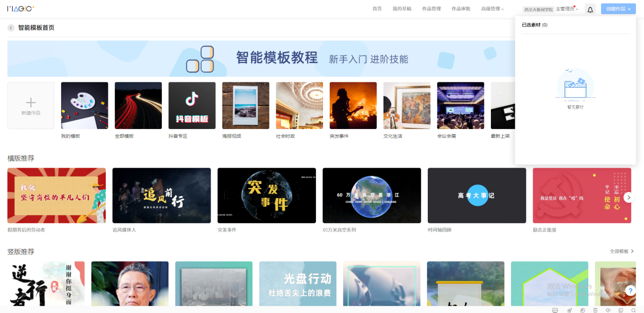
Task: Click the notification bell icon
Action: [590, 9]
